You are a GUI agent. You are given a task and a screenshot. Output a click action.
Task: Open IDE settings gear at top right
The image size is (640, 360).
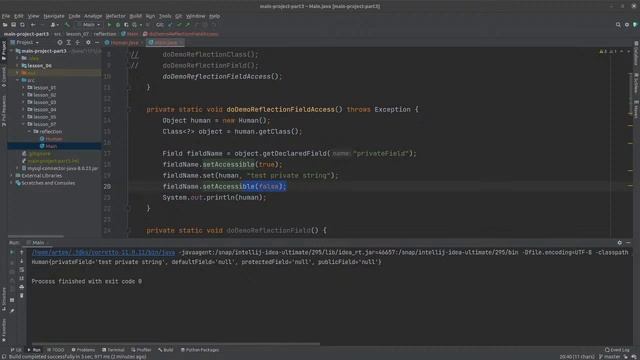[x=627, y=25]
